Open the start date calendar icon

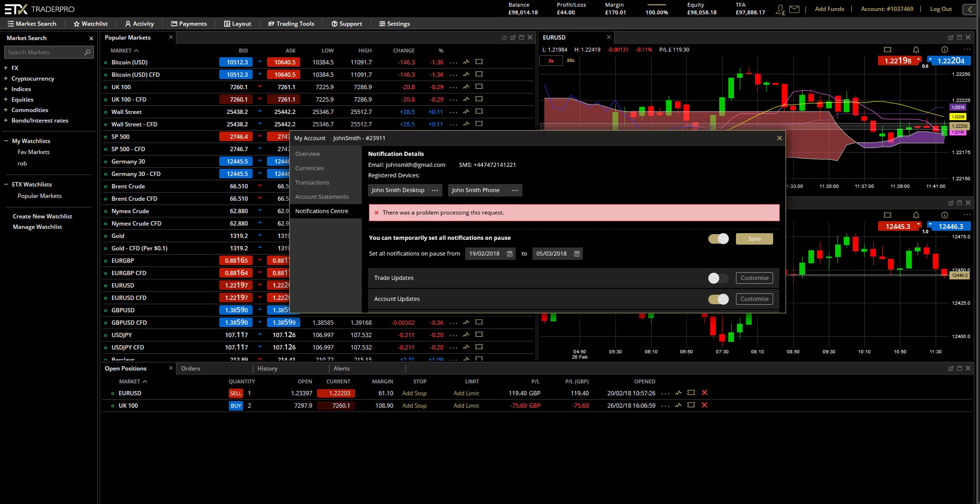pos(510,254)
